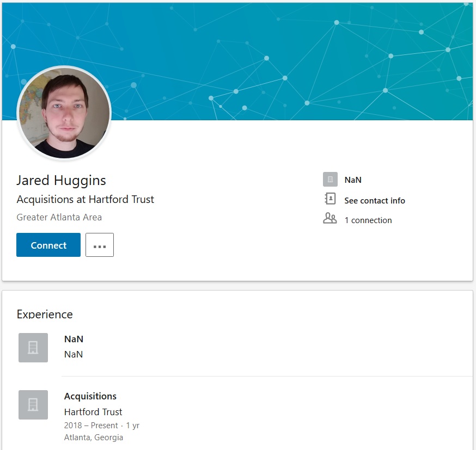This screenshot has height=450, width=476.
Task: Open the circular profile photo thumbnail
Action: click(x=64, y=113)
